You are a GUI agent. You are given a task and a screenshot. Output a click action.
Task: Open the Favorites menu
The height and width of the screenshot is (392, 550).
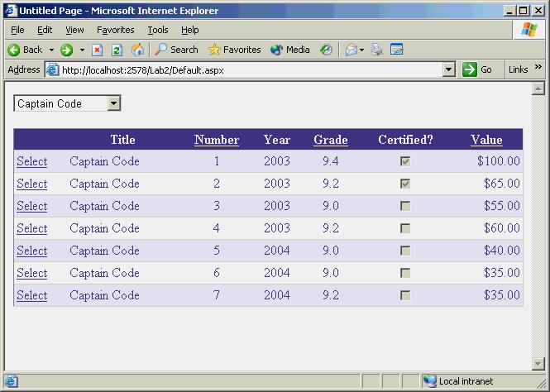pos(116,30)
